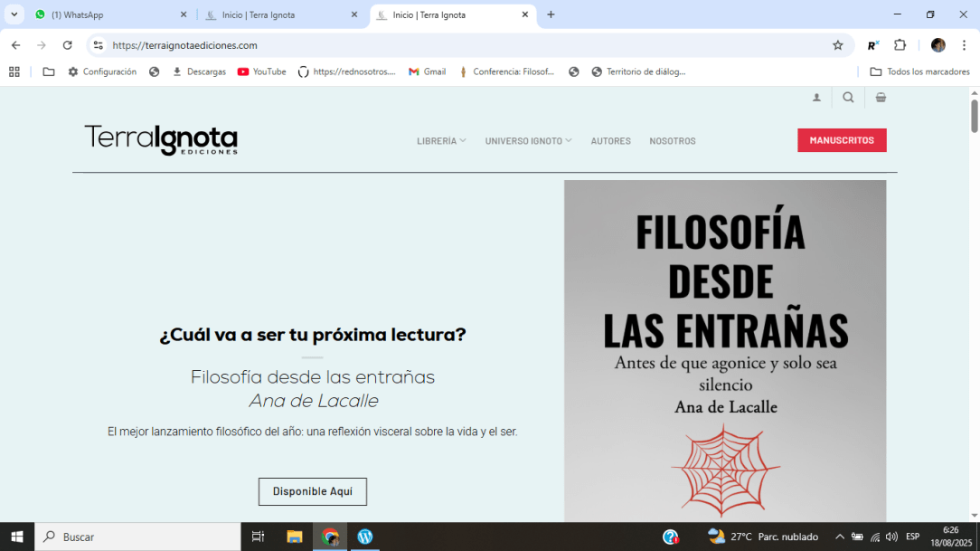
Task: Open the shopping basket icon
Action: tap(881, 98)
